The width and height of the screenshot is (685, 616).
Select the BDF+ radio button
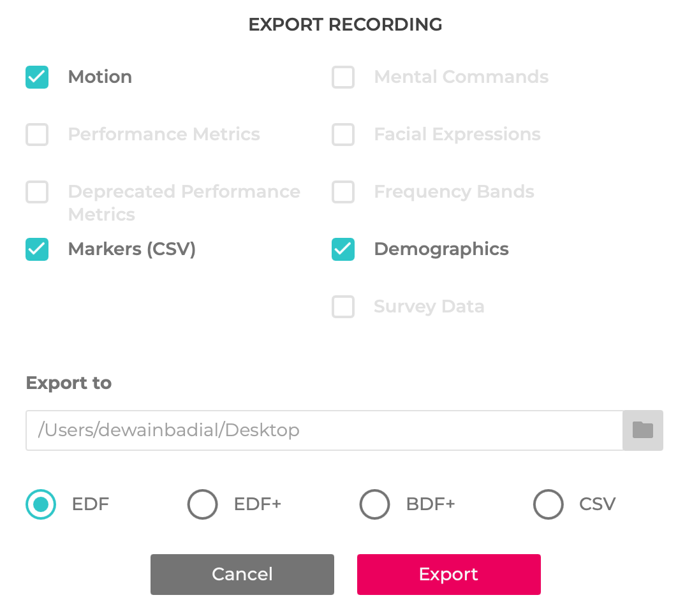[x=374, y=504]
